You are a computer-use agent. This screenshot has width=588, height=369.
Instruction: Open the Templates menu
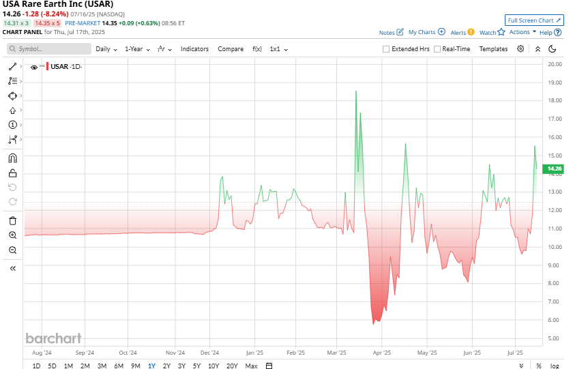(x=493, y=49)
